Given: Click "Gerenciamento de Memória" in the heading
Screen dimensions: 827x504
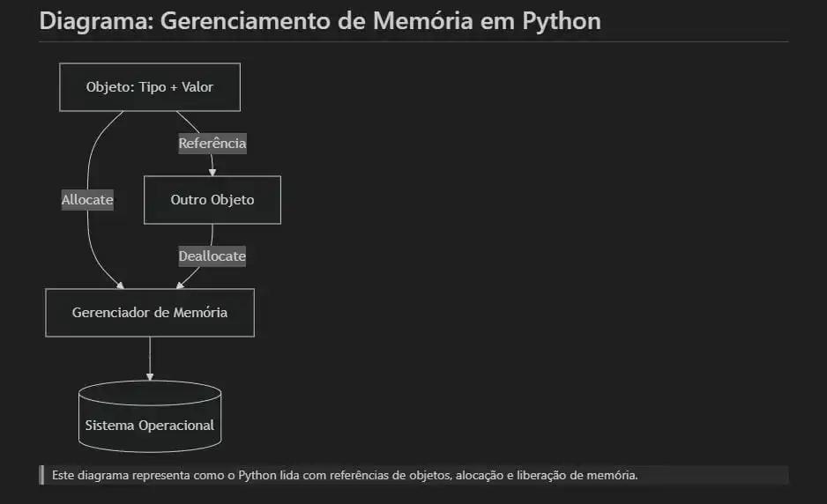Looking at the screenshot, I should click(x=317, y=21).
